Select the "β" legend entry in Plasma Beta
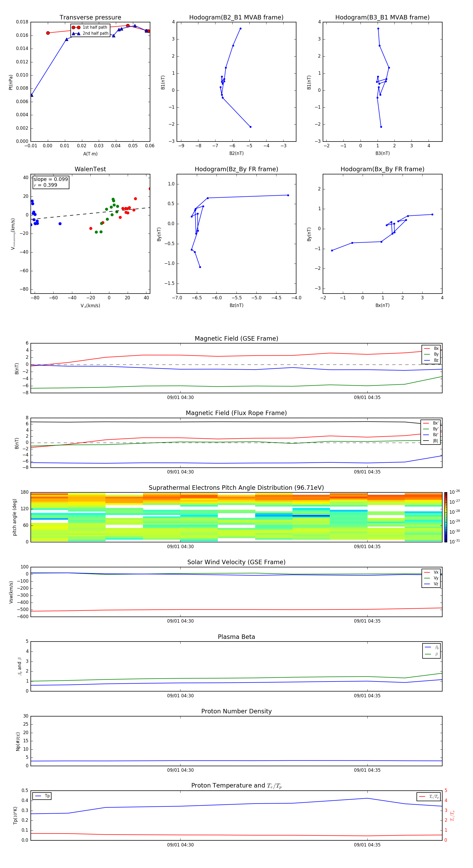473x868 pixels. 431,654
